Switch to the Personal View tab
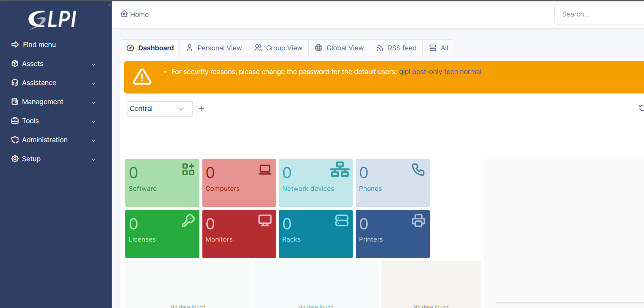 (214, 48)
